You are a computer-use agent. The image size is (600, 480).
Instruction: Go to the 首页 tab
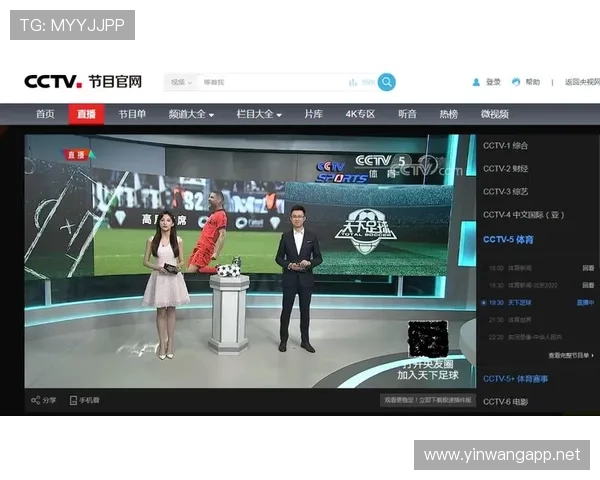[x=45, y=114]
